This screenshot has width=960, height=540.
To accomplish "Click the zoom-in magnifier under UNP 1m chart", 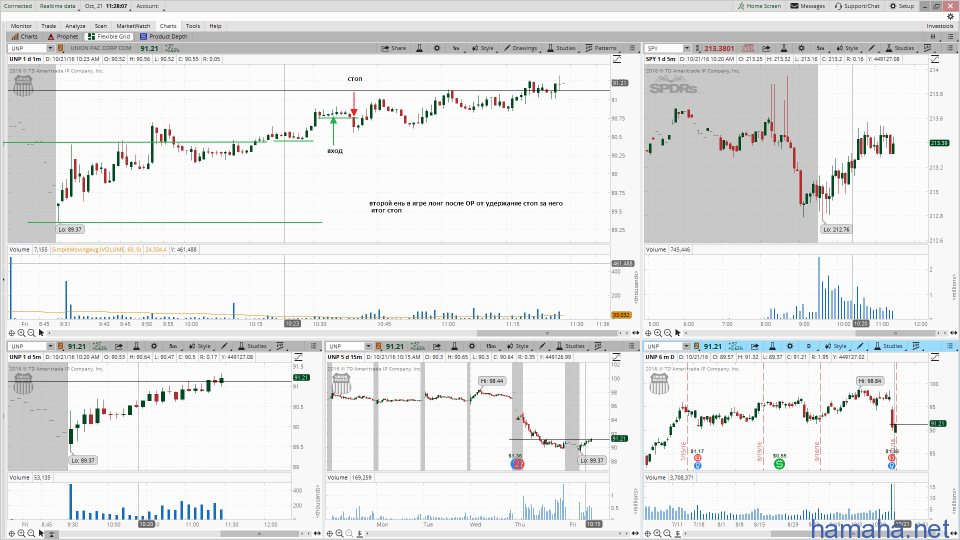I will (x=21, y=333).
